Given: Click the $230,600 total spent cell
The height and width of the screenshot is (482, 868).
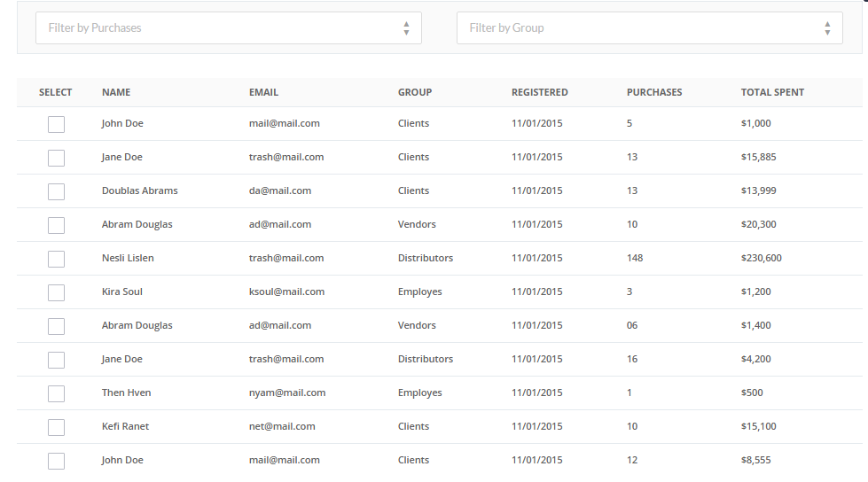Looking at the screenshot, I should [761, 259].
